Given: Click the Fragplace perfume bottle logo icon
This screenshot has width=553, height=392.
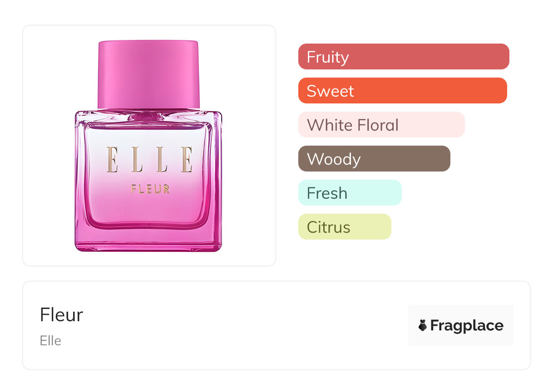Looking at the screenshot, I should pos(423,325).
